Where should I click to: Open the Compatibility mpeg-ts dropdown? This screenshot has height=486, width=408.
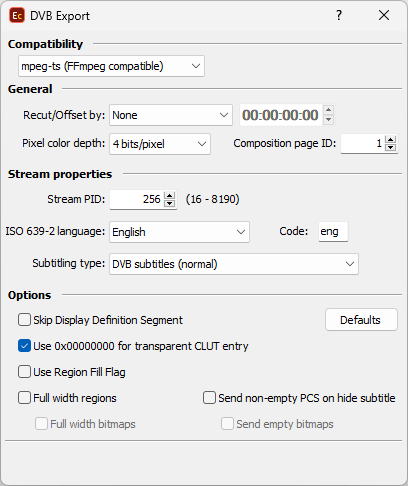[111, 66]
